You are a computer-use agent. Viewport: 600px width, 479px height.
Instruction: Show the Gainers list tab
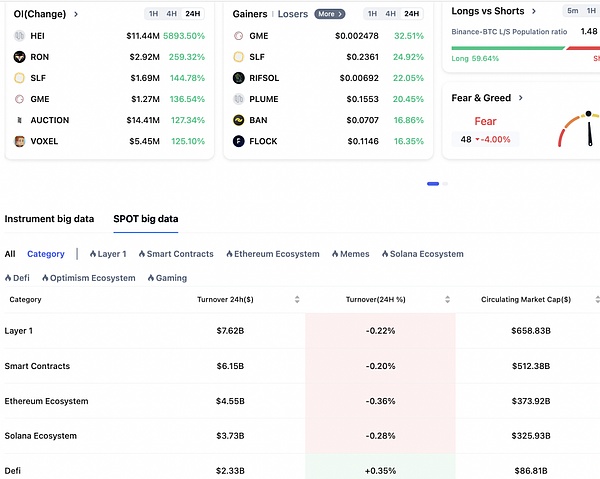250,14
